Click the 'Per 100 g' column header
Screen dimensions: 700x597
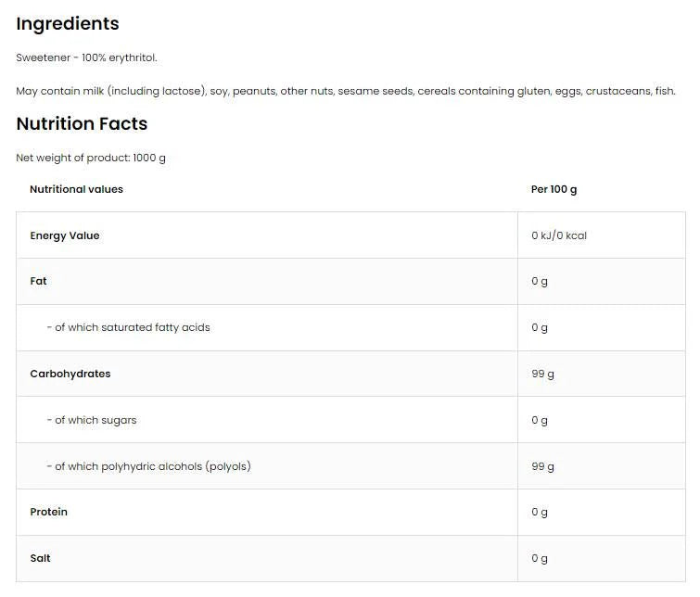(554, 189)
